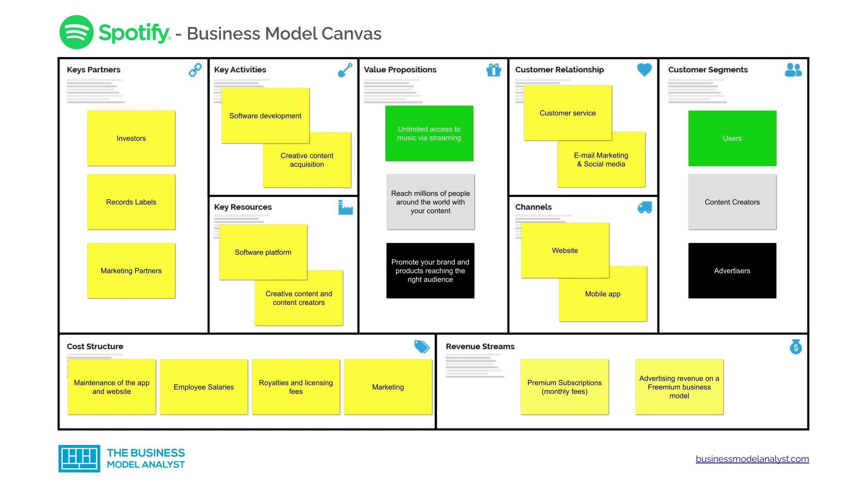Click the Premium Subscriptions revenue card
This screenshot has width=868, height=488.
(565, 387)
